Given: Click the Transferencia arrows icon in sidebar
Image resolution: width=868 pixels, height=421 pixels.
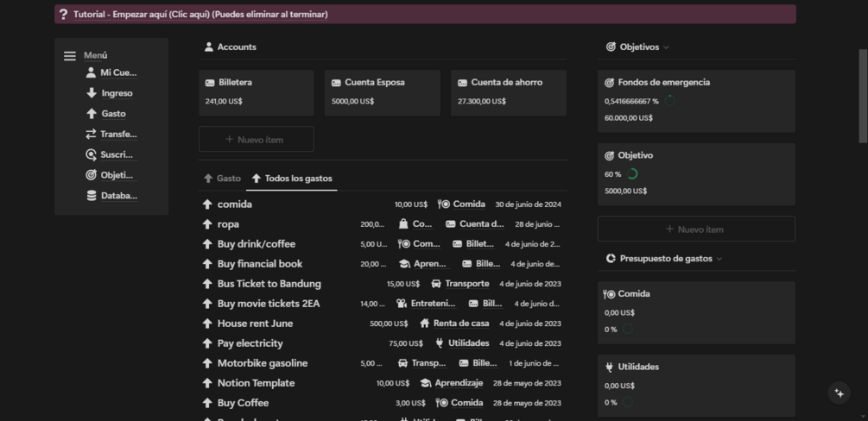Looking at the screenshot, I should point(92,135).
